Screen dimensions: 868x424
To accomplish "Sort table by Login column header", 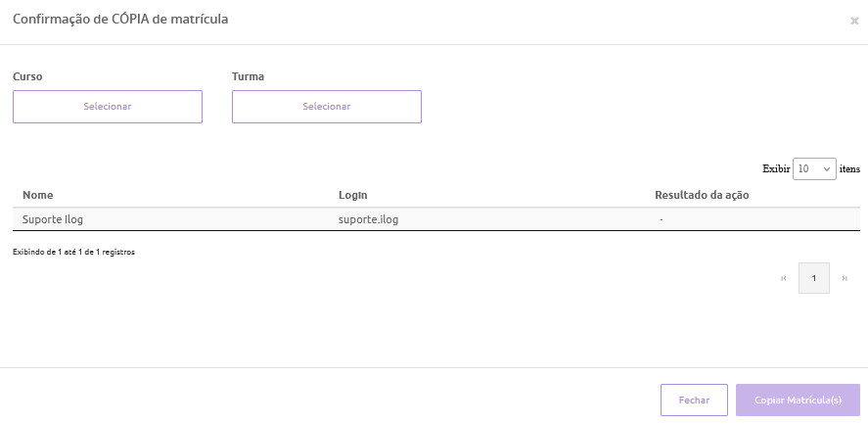I will pos(352,195).
